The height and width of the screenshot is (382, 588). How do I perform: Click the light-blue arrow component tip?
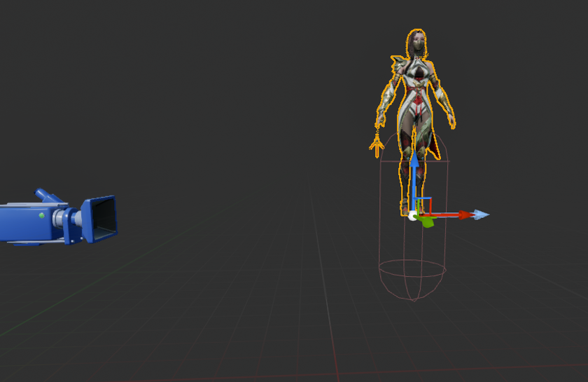coord(482,214)
